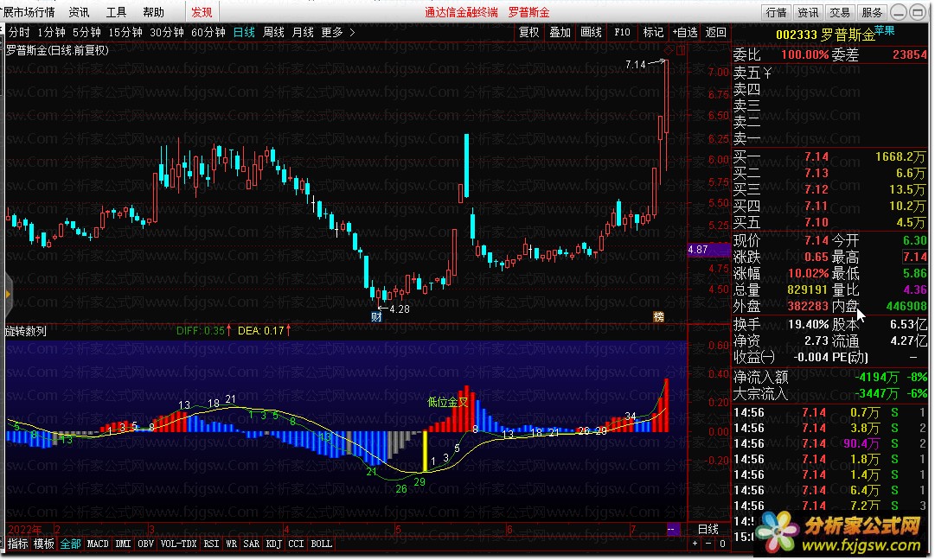The width and height of the screenshot is (935, 560).
Task: Click the 罗普斯金(日线.前复权) chart title
Action: [x=57, y=50]
